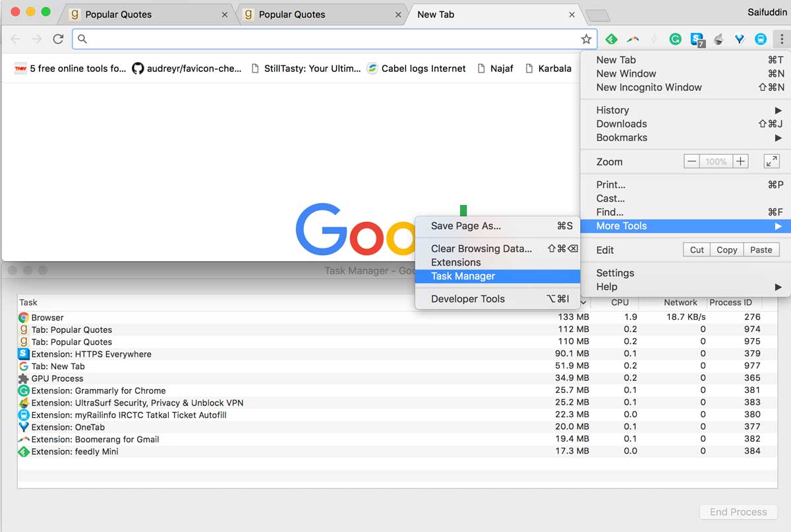Open Downloads from the menu
Image resolution: width=791 pixels, height=532 pixels.
pyautogui.click(x=685, y=124)
